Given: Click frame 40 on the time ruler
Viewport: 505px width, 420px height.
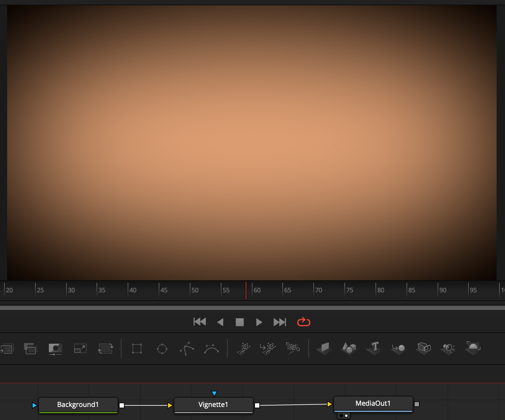Looking at the screenshot, I should (133, 290).
